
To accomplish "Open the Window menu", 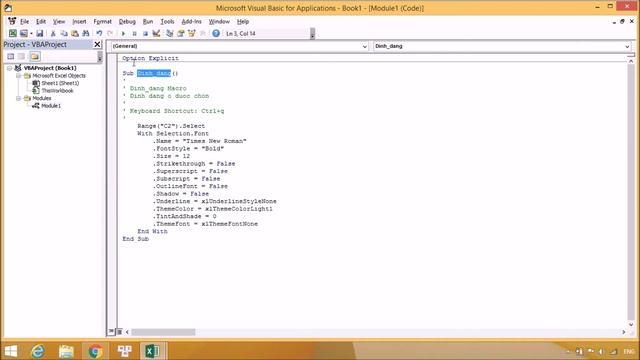I will pos(219,22).
